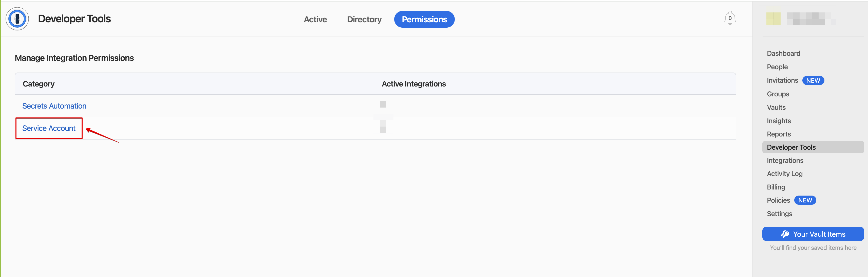Click the 1Password logo icon
The image size is (868, 277).
(x=17, y=19)
